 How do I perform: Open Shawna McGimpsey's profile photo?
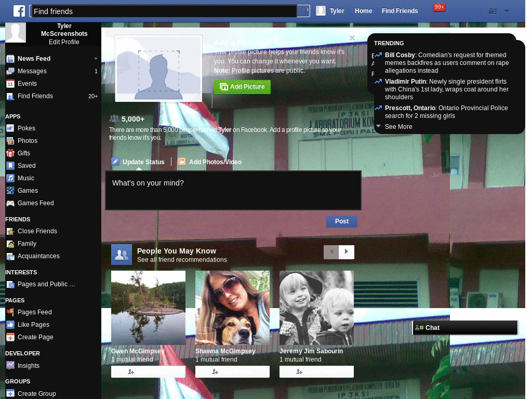[x=232, y=308]
